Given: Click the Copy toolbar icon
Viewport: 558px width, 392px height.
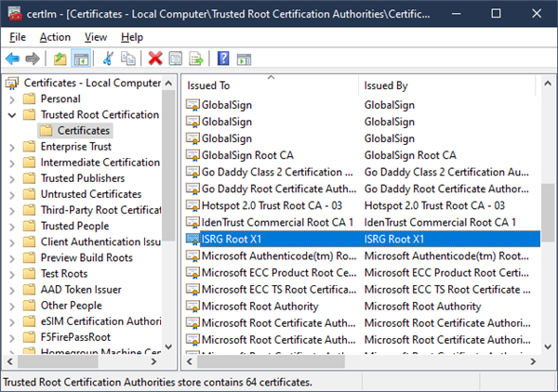Looking at the screenshot, I should tap(128, 59).
